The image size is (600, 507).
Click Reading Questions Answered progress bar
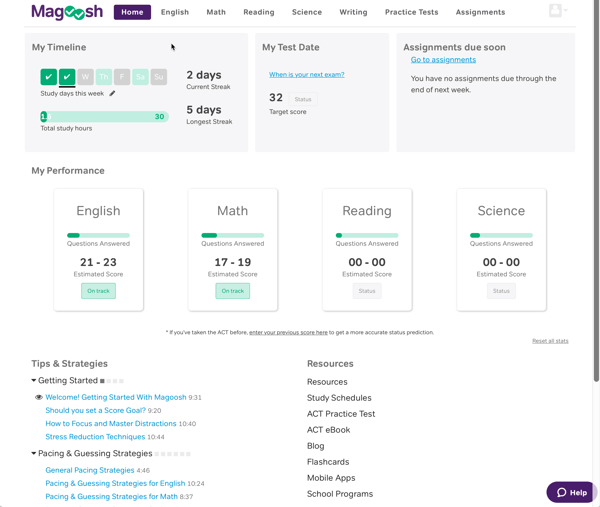(367, 235)
